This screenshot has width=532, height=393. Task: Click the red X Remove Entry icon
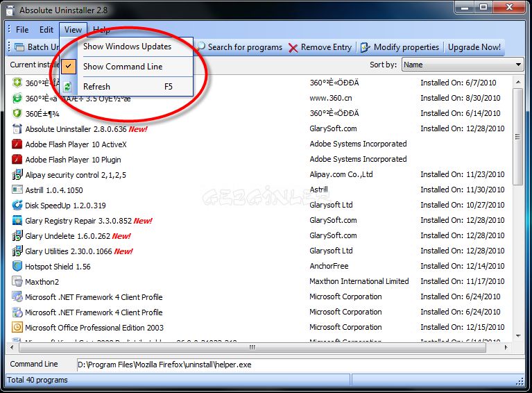[x=293, y=47]
